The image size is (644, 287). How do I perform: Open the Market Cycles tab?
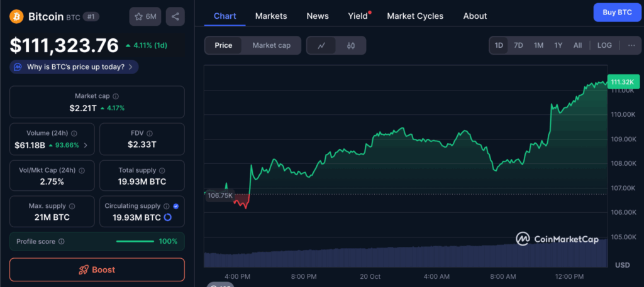coord(414,16)
